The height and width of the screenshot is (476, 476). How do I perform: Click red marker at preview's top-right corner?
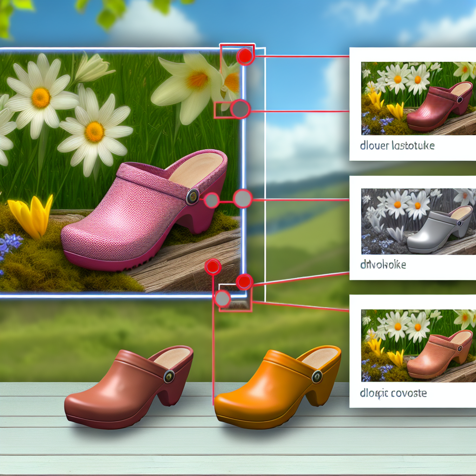click(x=245, y=56)
